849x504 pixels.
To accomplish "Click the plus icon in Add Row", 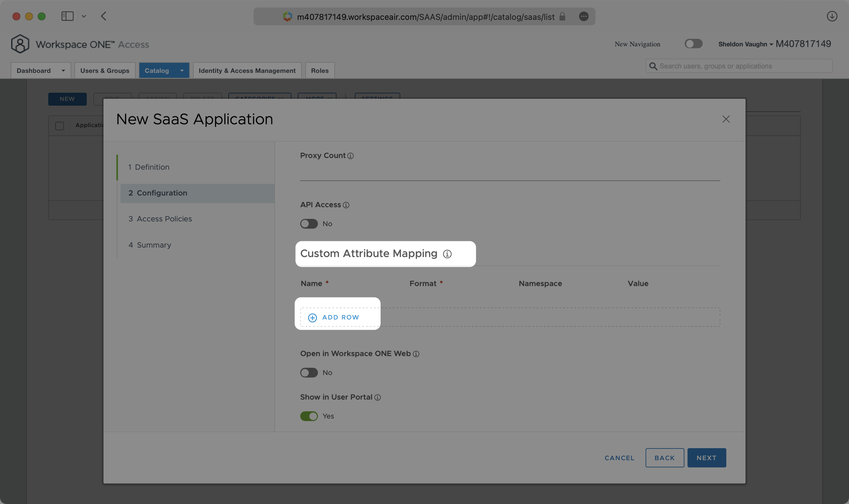I will (312, 318).
